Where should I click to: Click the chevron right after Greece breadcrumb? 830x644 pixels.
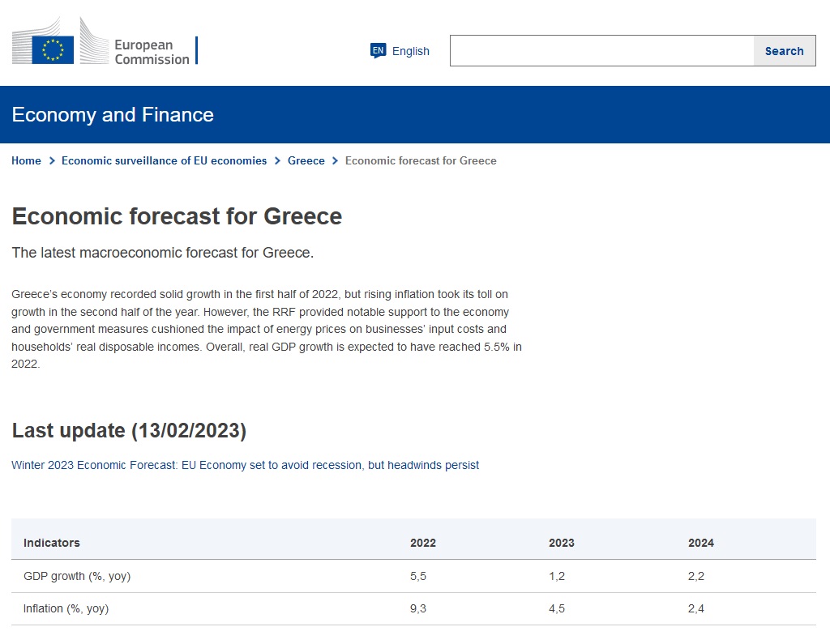(x=335, y=161)
